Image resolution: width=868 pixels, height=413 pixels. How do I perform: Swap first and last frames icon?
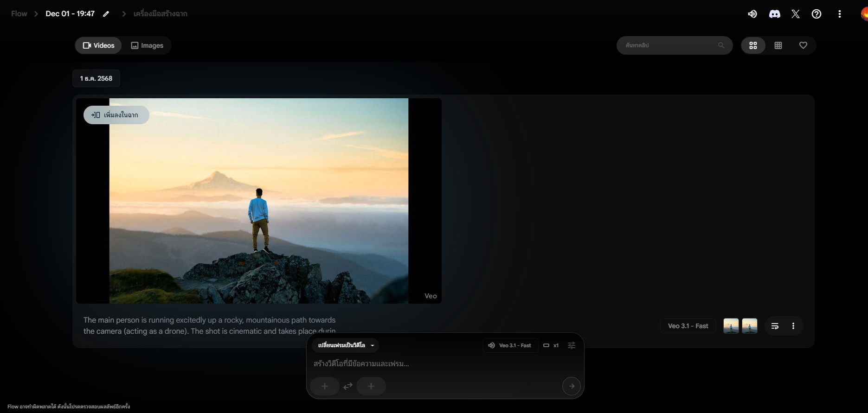pyautogui.click(x=348, y=386)
